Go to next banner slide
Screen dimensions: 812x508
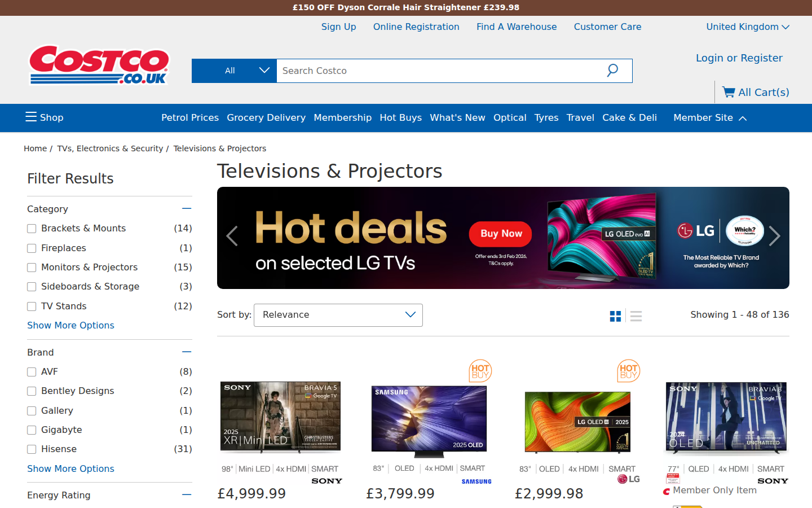775,236
